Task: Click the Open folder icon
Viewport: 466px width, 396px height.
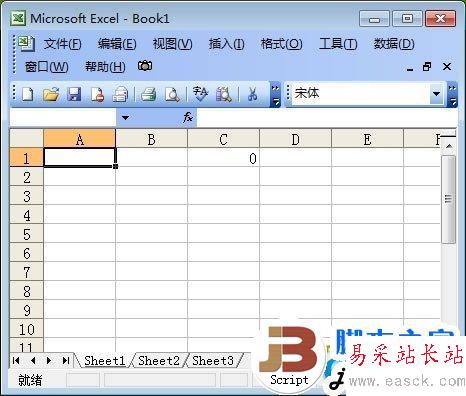Action: (x=51, y=94)
